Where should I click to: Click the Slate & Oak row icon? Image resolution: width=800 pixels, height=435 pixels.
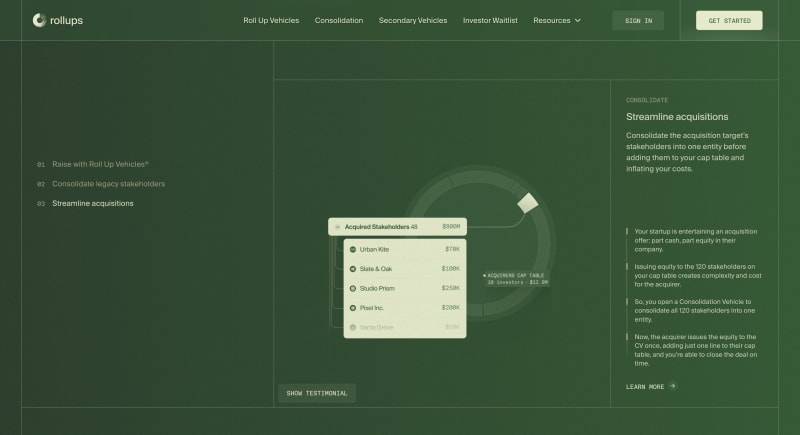coord(353,269)
